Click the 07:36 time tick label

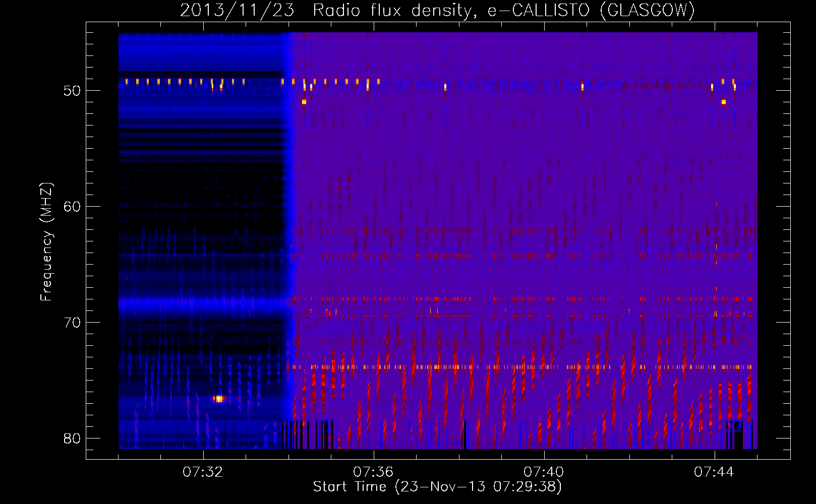coord(373,472)
